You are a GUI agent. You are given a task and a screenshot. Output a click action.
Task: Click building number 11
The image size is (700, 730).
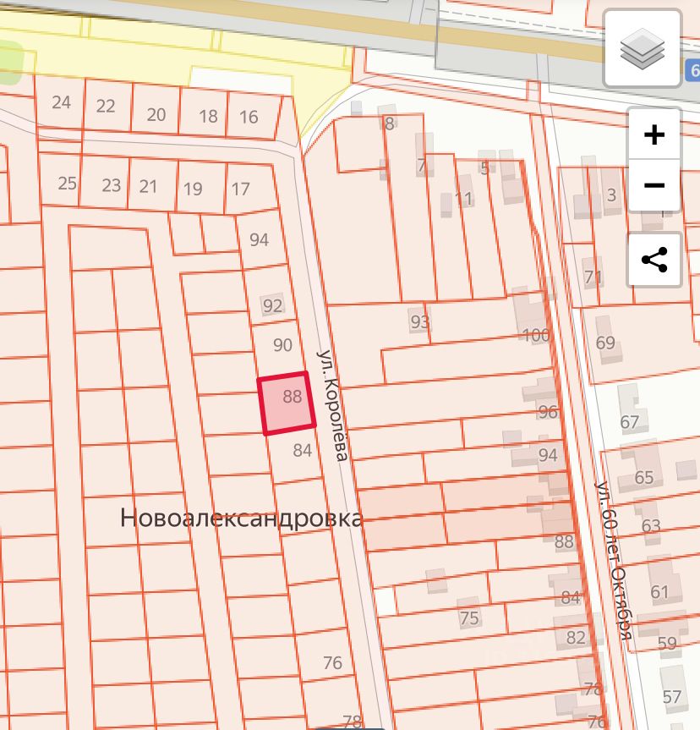pyautogui.click(x=464, y=199)
